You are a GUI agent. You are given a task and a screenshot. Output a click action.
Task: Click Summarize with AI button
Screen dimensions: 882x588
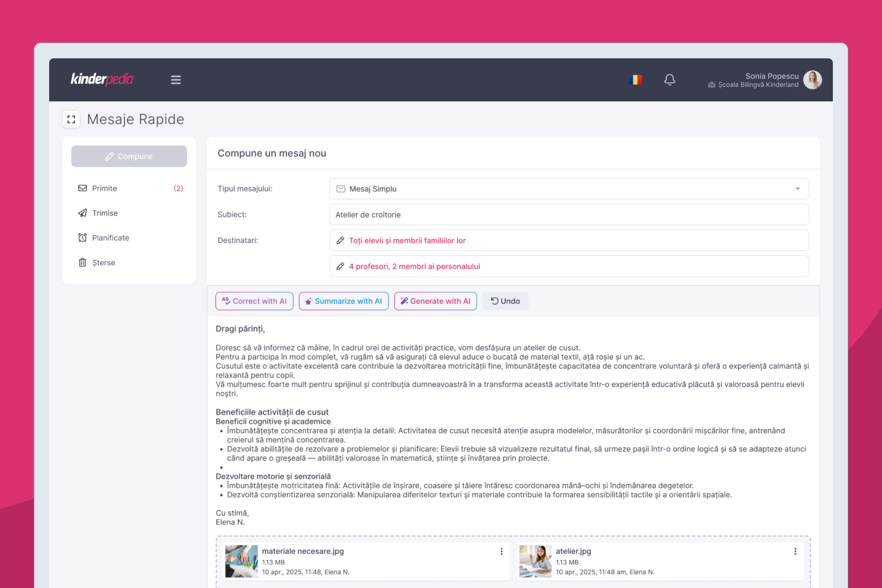click(343, 301)
